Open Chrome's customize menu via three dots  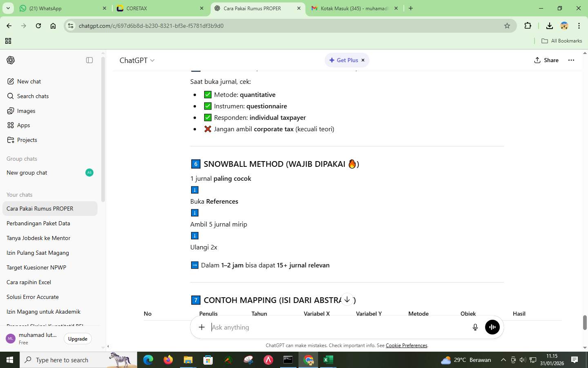point(579,25)
